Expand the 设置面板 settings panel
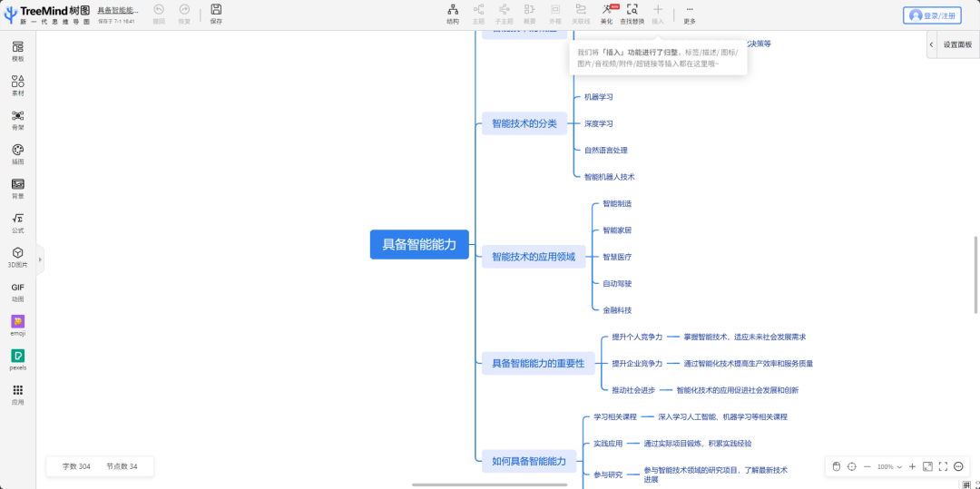 953,45
